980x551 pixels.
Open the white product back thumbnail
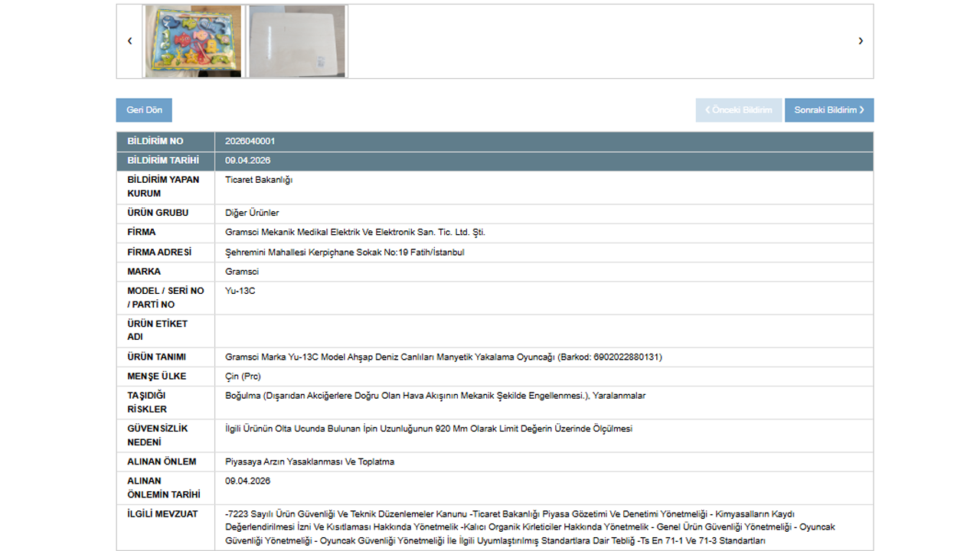coord(297,41)
